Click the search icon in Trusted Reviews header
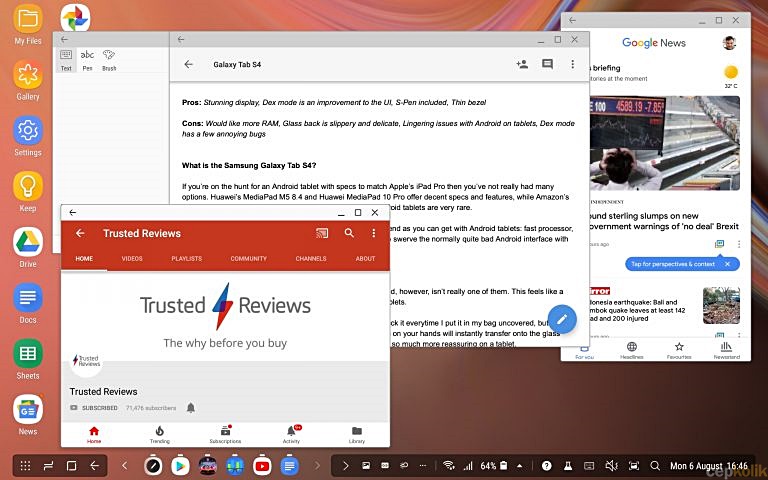The image size is (768, 480). [x=349, y=233]
